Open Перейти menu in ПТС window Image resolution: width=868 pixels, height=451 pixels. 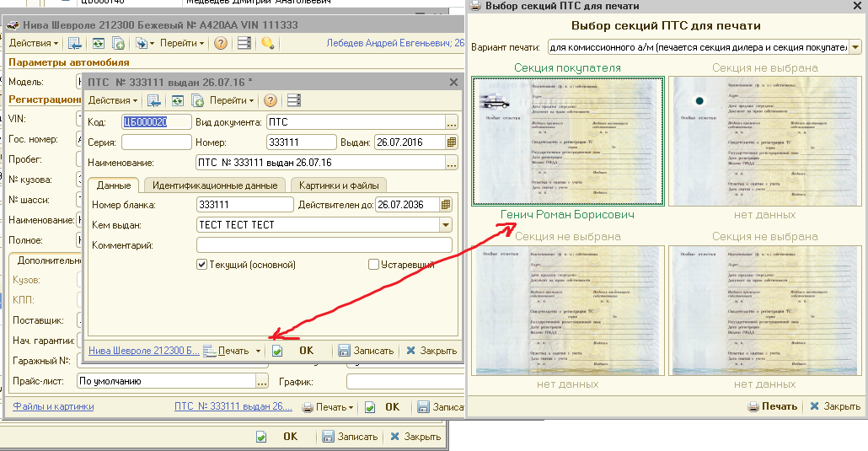(232, 100)
